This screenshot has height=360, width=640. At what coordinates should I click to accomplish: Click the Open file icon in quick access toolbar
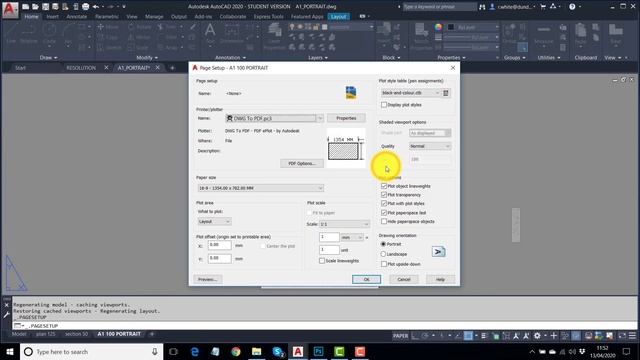point(35,7)
